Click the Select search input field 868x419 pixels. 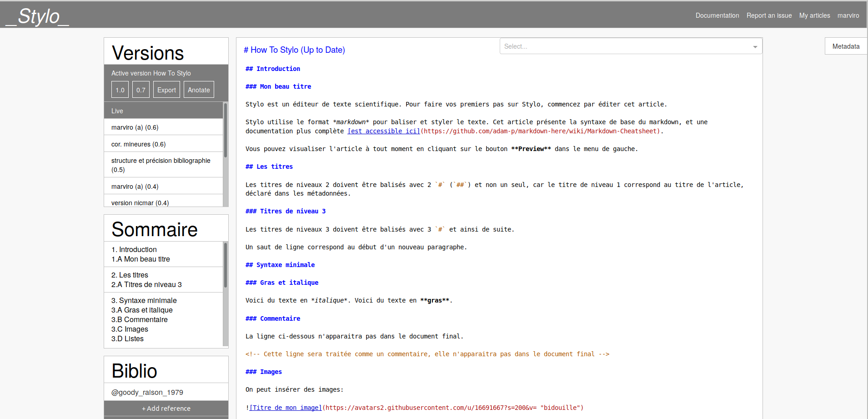click(623, 46)
